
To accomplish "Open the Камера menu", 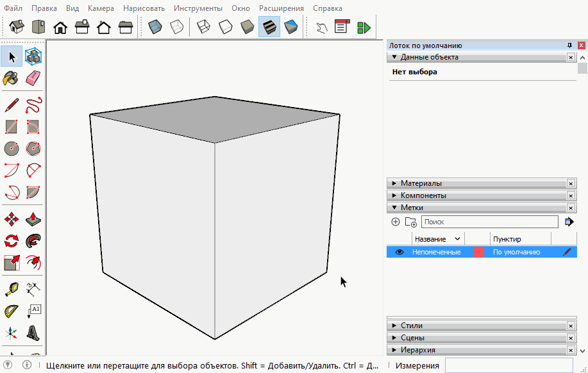I will pos(100,8).
